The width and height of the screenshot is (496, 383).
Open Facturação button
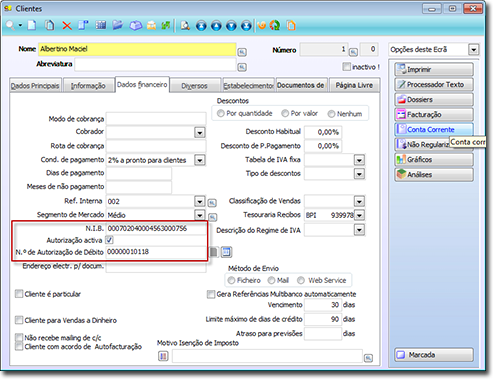tap(434, 114)
